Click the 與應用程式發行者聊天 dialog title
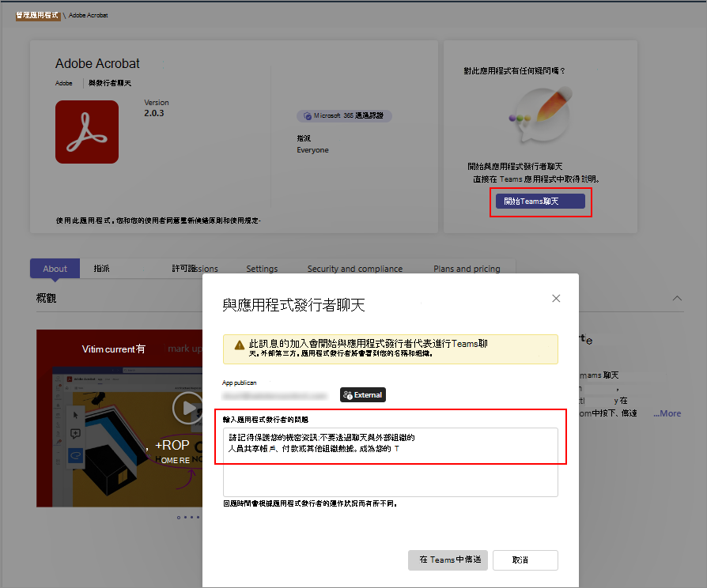Screen dimensions: 707x588 (x=293, y=305)
